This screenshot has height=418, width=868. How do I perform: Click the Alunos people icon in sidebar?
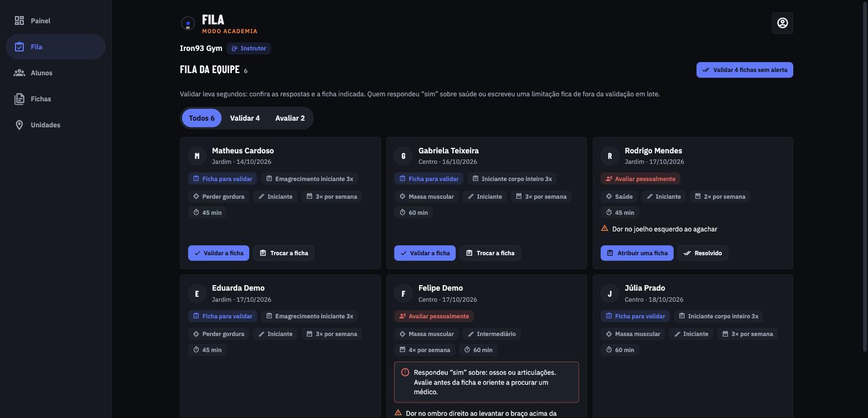tap(19, 73)
